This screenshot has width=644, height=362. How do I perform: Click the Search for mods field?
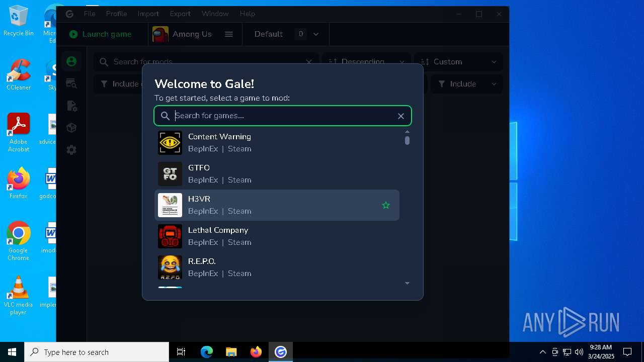pos(206,62)
